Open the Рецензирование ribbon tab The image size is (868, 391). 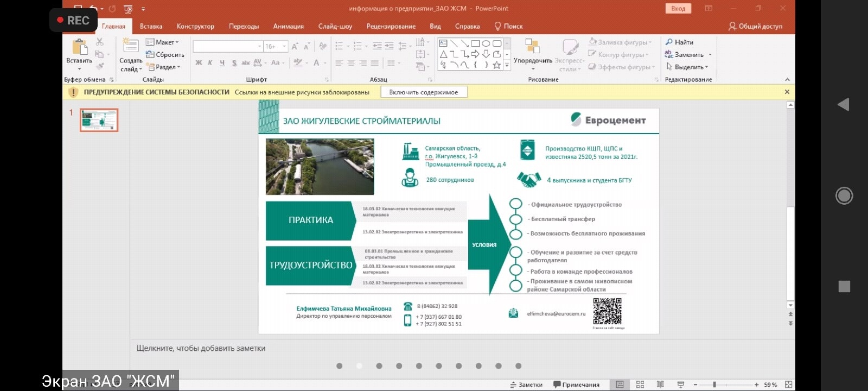tap(391, 26)
